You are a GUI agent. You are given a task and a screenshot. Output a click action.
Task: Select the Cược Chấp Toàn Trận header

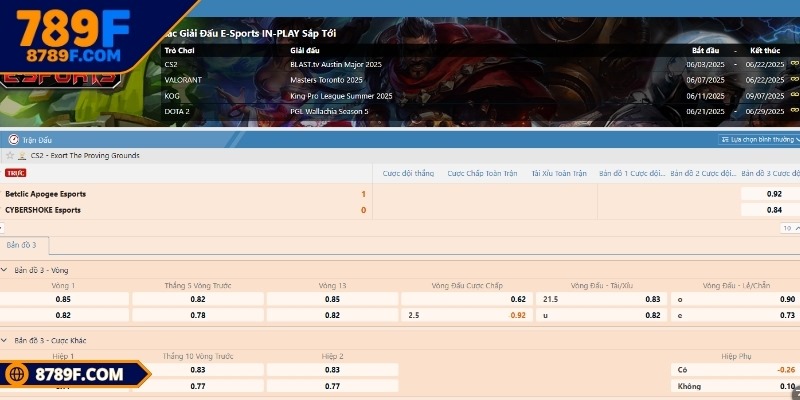coord(482,173)
